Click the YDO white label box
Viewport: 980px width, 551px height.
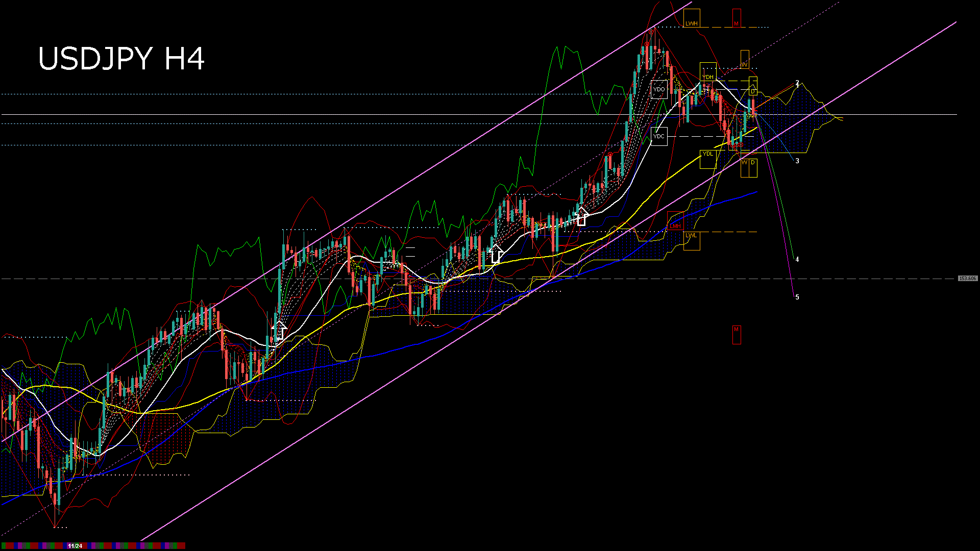tap(659, 89)
